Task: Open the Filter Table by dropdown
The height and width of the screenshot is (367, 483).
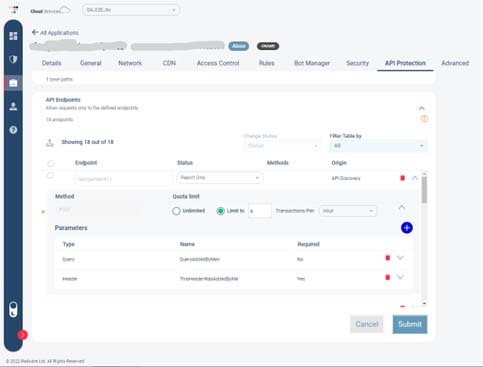Action: 378,146
